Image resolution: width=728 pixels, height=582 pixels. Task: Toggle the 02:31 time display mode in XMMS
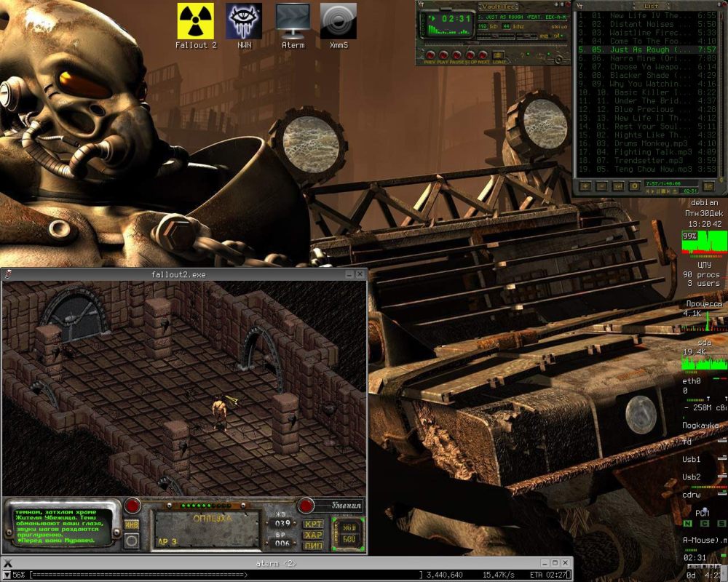pos(456,19)
